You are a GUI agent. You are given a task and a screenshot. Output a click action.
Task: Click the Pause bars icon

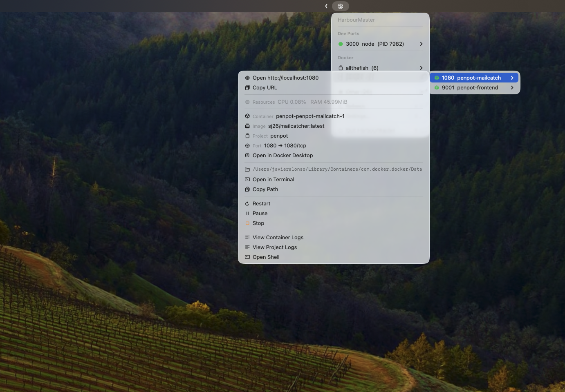(x=247, y=213)
